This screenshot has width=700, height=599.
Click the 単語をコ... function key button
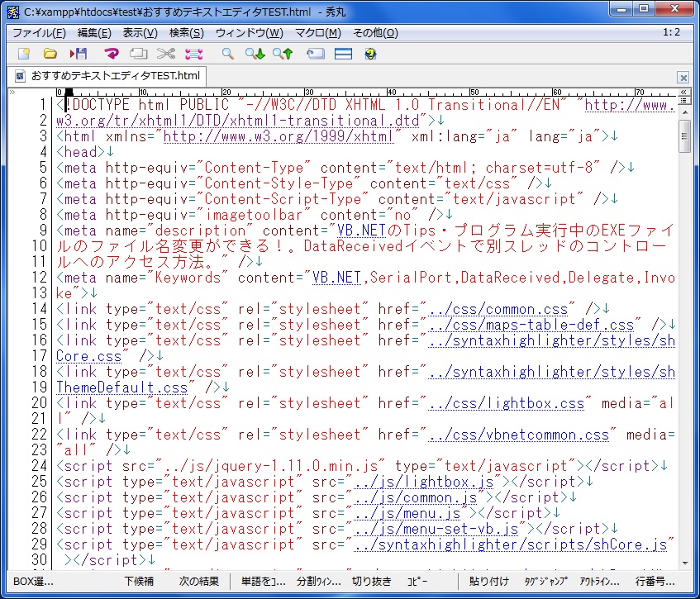tap(264, 581)
